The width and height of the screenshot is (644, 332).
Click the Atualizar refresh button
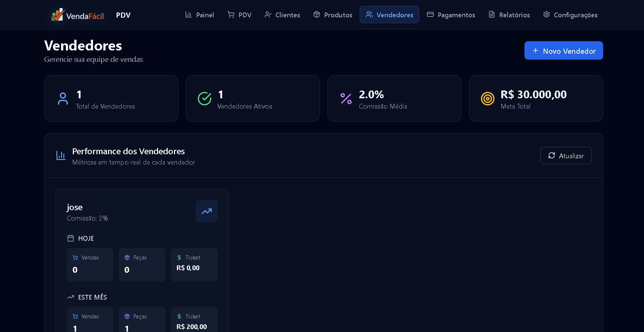click(566, 156)
